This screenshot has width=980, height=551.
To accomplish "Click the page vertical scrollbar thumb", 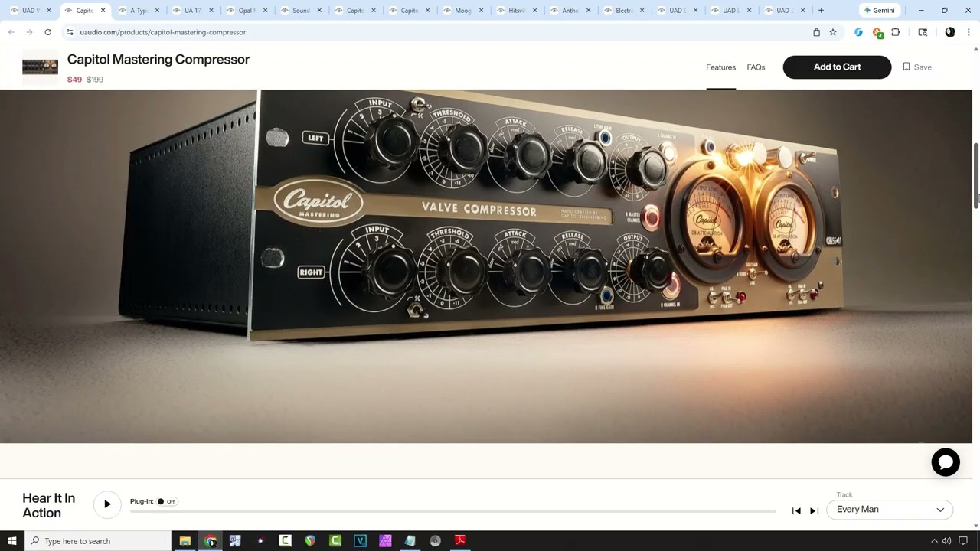I will point(976,174).
